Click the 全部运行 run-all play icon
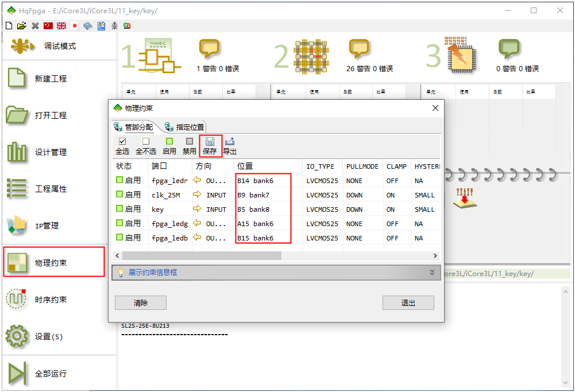Screen dimensions: 575x392 coord(17,373)
